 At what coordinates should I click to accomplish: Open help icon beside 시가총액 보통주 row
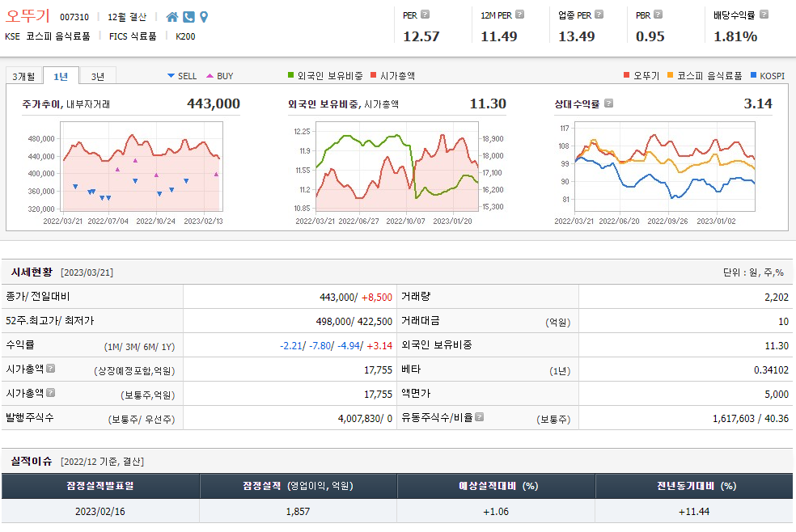(51, 393)
